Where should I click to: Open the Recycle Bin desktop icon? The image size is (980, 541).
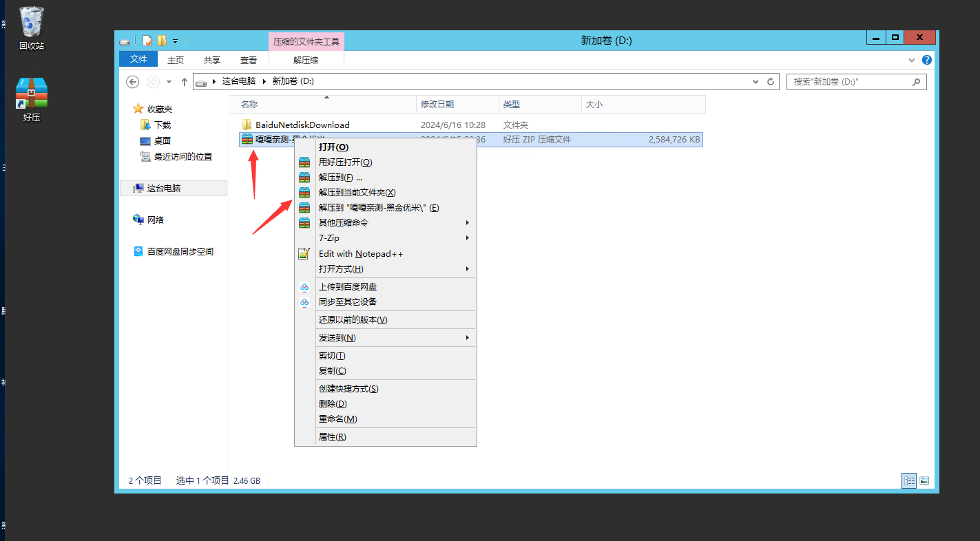pos(32,28)
